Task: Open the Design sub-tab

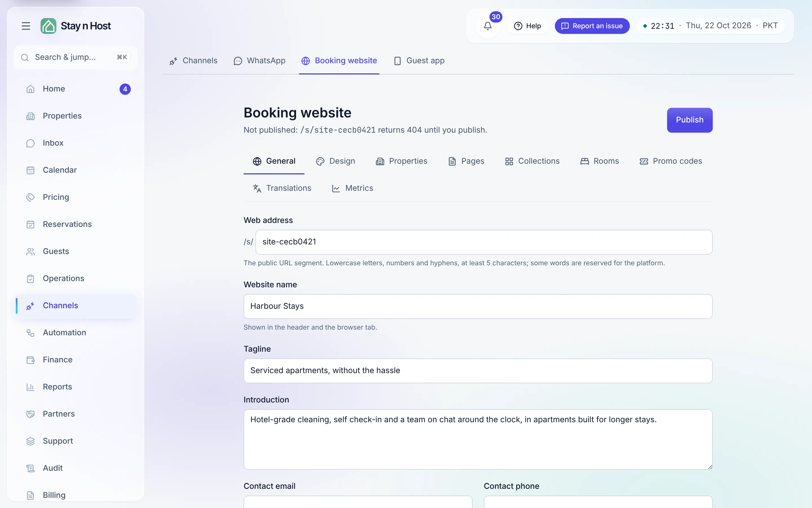Action: 335,161
